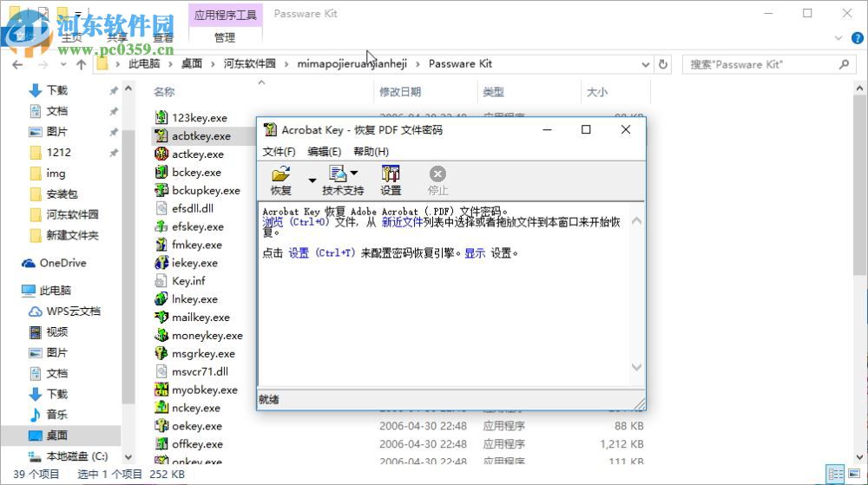The height and width of the screenshot is (485, 868).
Task: Select the offkey.exe file name
Action: [197, 444]
